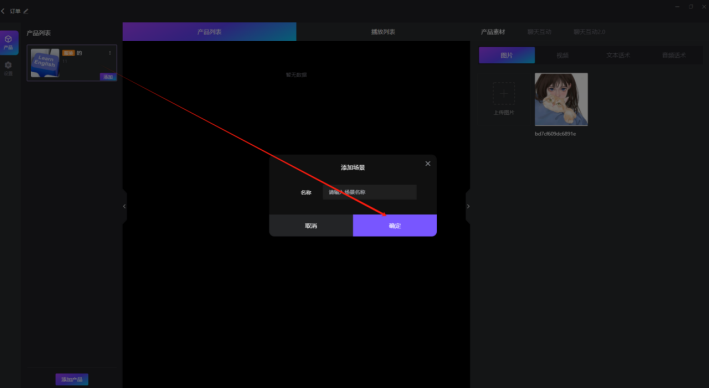Select the girl with cat image thumbnail
709x389 pixels.
point(561,100)
